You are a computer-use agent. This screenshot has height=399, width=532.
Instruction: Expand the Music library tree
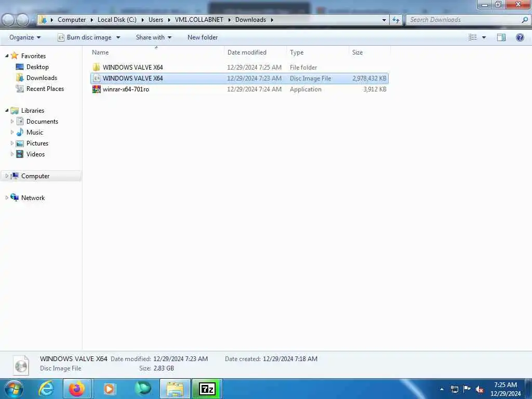coord(12,132)
